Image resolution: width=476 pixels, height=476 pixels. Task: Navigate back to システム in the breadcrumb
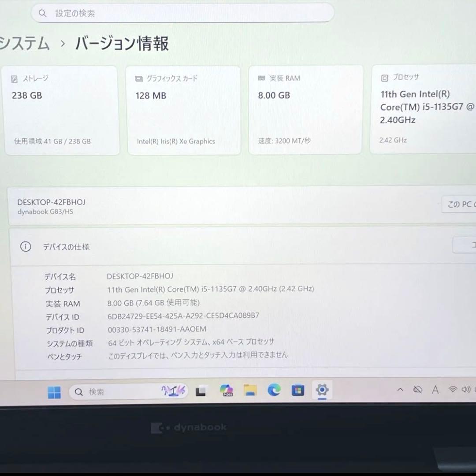tap(24, 44)
